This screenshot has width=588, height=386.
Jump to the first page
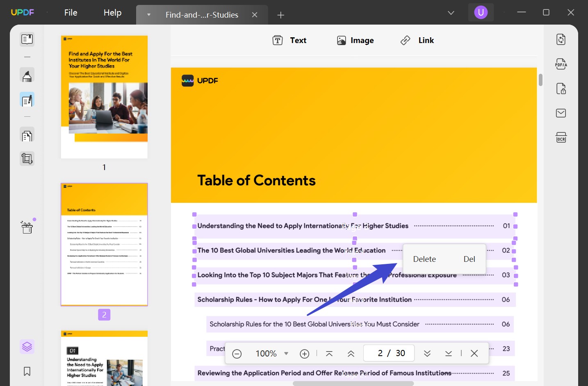329,354
